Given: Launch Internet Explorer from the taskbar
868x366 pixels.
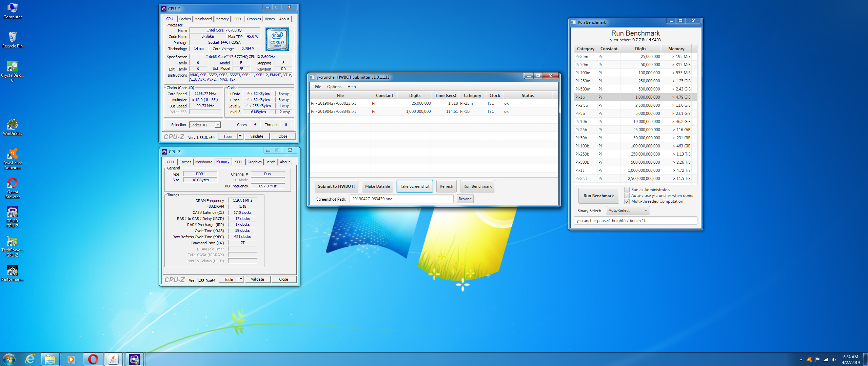Looking at the screenshot, I should tap(31, 359).
